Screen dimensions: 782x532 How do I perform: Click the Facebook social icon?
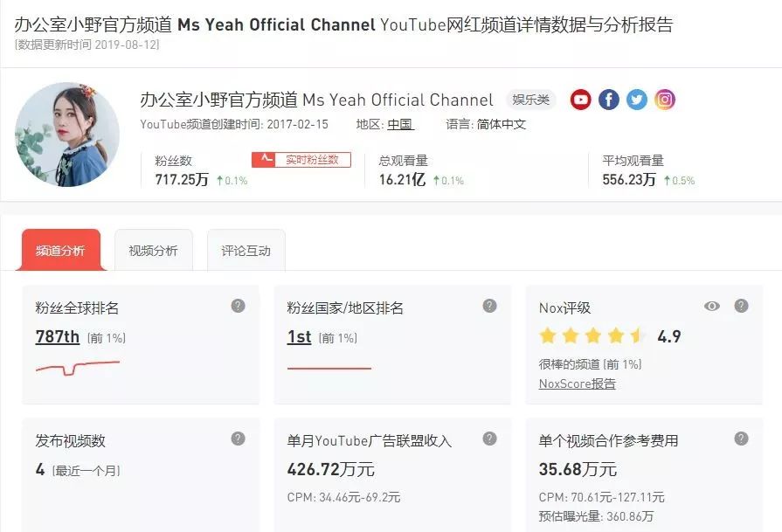click(x=608, y=100)
